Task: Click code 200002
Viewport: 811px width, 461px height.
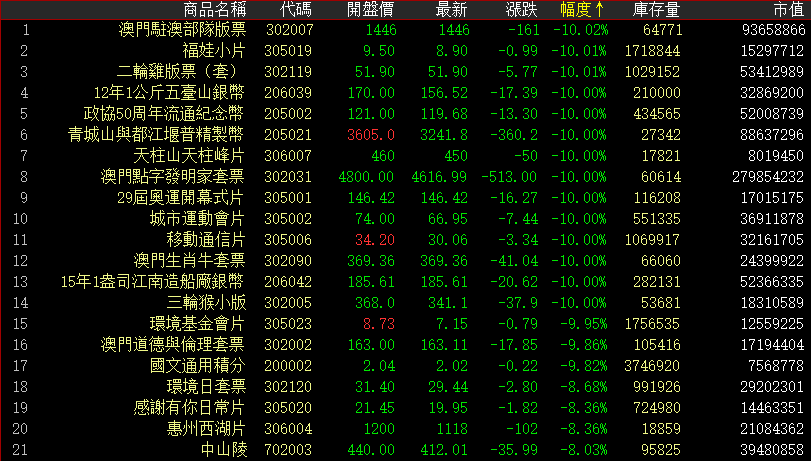Action: click(288, 366)
